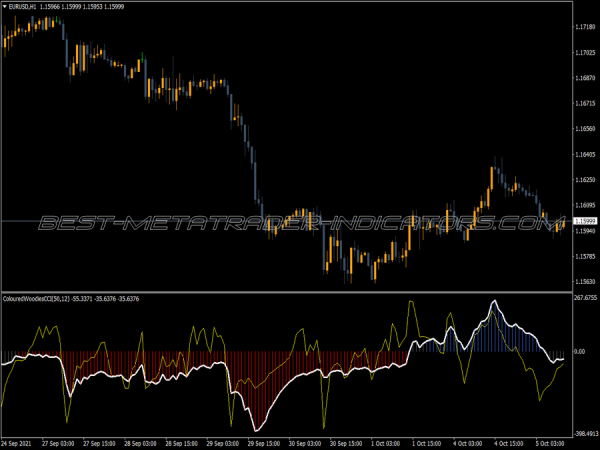Click the 1.17180 price axis label
The image size is (600, 450).
point(585,27)
